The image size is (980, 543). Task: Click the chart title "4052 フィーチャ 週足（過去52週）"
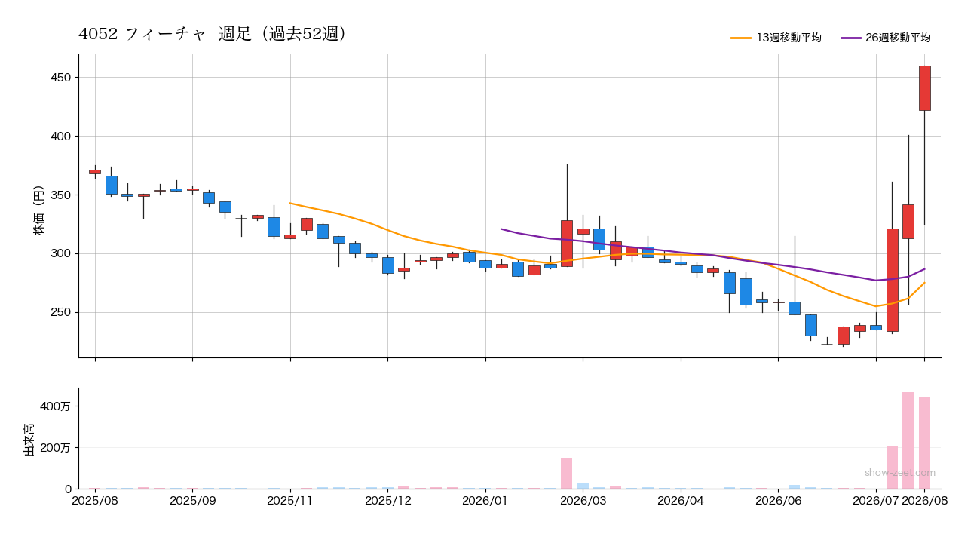(213, 34)
